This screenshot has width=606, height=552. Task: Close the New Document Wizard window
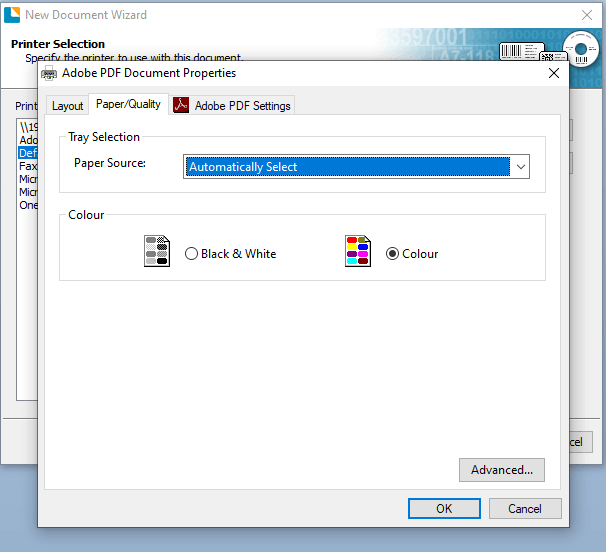(x=587, y=15)
